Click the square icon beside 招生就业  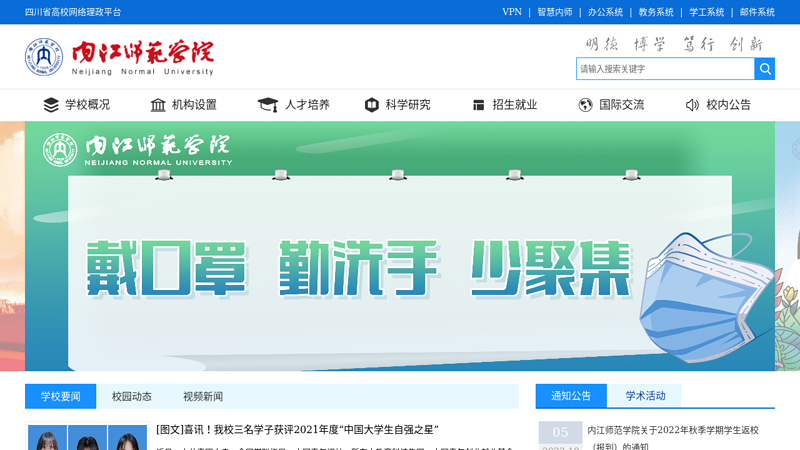[479, 105]
